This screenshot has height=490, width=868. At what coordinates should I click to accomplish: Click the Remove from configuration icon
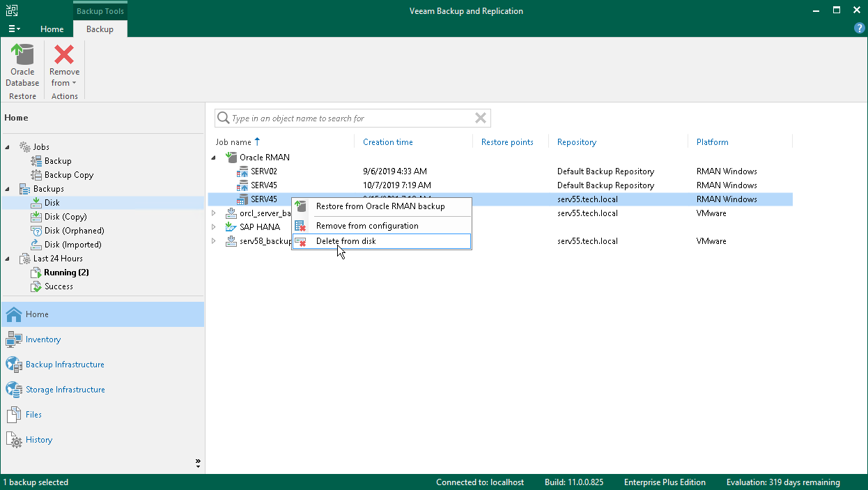tap(300, 226)
